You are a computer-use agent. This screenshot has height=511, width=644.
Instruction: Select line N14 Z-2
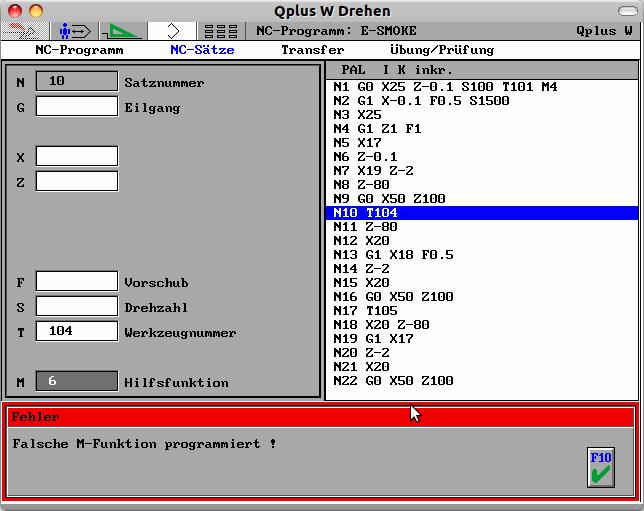[482, 269]
